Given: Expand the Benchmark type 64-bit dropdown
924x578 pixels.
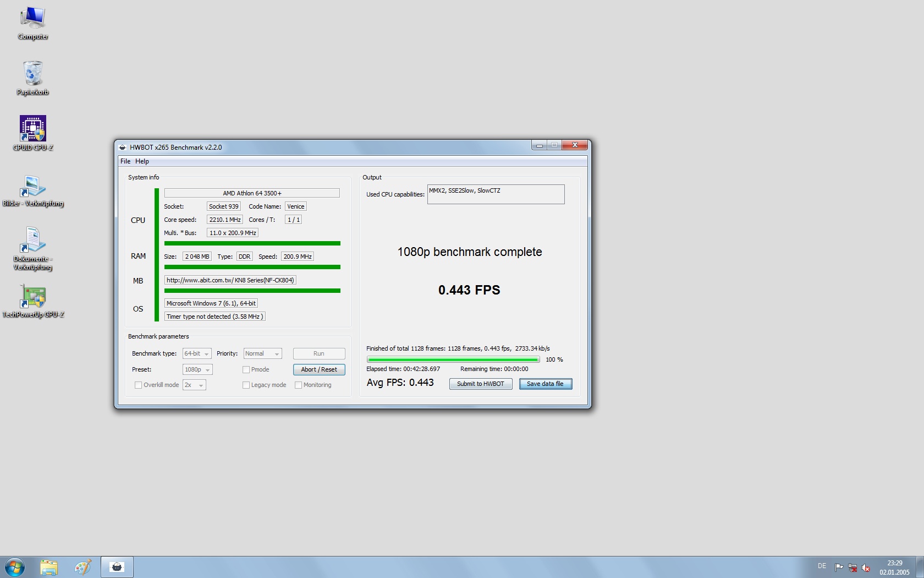Looking at the screenshot, I should pos(197,353).
